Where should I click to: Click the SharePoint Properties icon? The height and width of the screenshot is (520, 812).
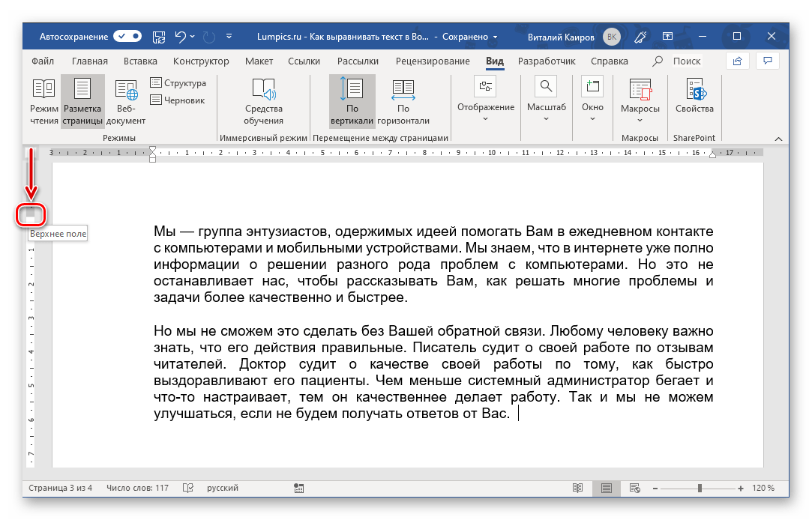[694, 96]
